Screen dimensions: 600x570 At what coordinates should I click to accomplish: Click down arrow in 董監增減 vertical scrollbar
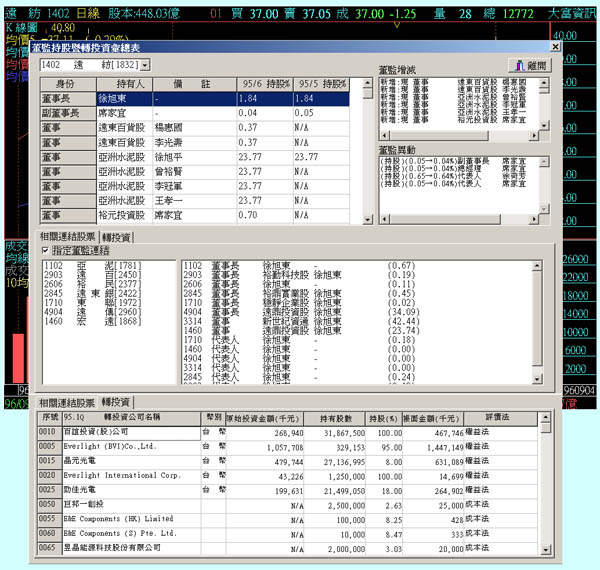[x=544, y=125]
